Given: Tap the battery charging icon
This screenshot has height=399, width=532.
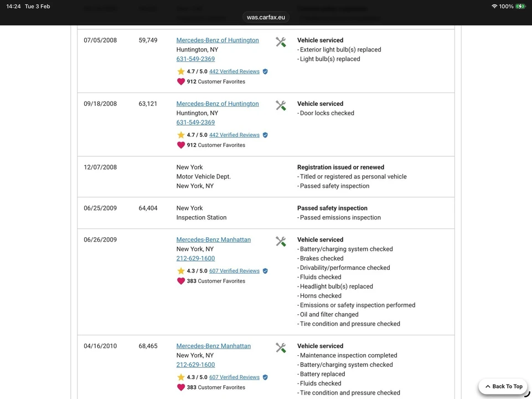Looking at the screenshot, I should (x=520, y=7).
